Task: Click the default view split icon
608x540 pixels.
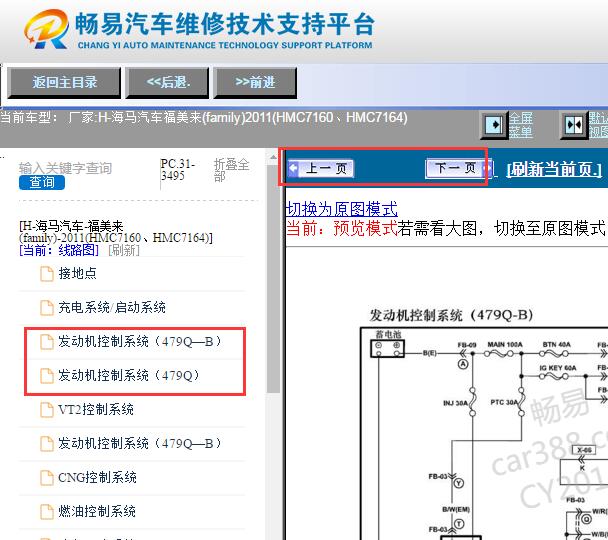Action: [574, 125]
